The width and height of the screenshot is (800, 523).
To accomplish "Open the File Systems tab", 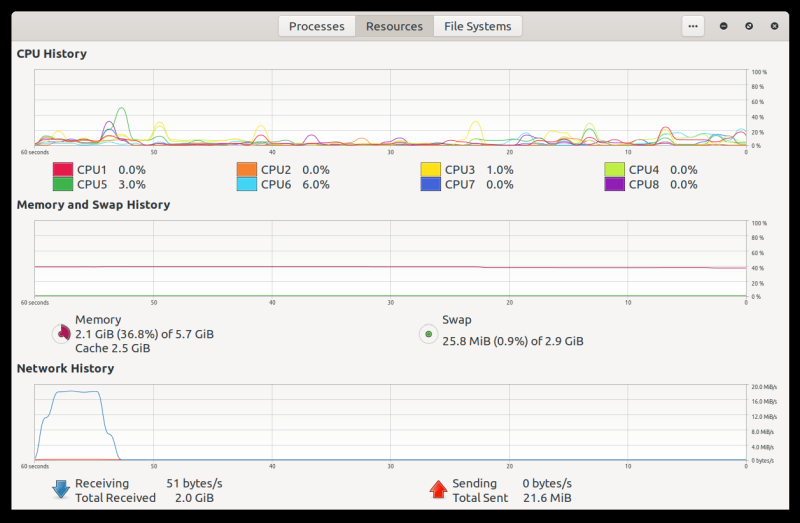I will coord(477,26).
